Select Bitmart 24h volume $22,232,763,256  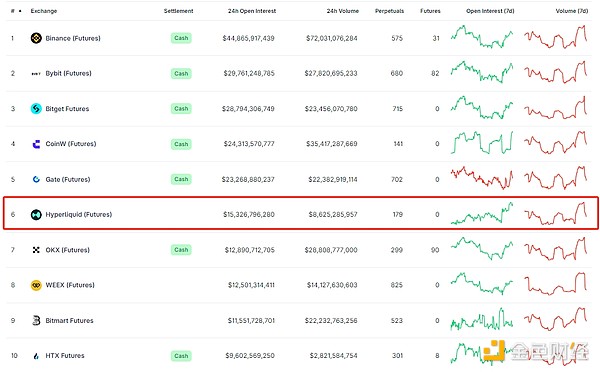[331, 320]
